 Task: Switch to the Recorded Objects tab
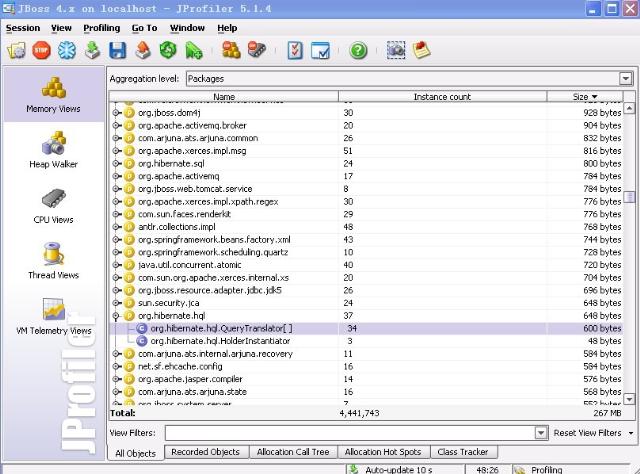[x=205, y=452]
